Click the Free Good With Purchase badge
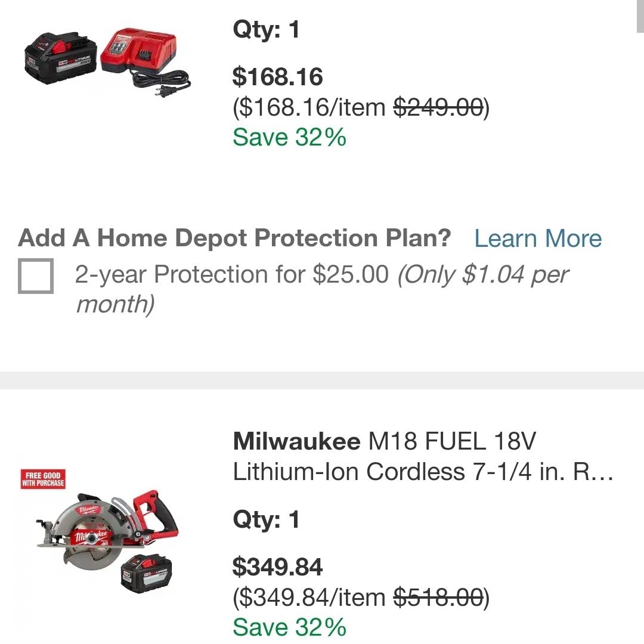644x644 pixels. point(43,479)
